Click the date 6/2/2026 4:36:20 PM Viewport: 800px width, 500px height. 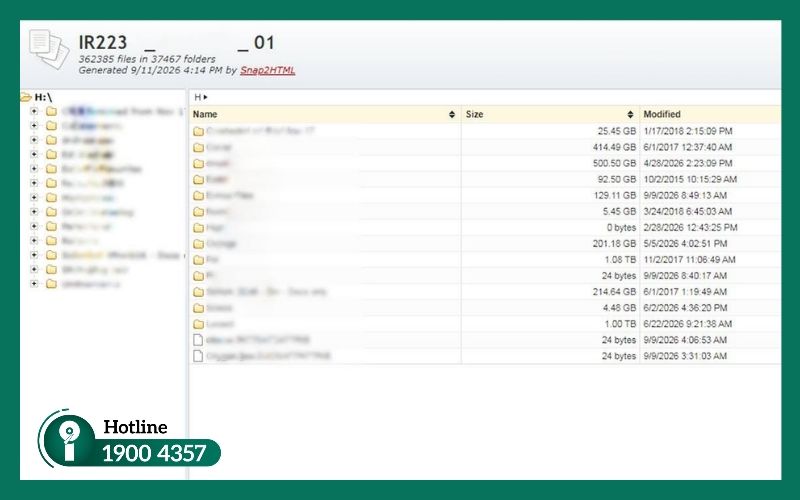coord(685,308)
